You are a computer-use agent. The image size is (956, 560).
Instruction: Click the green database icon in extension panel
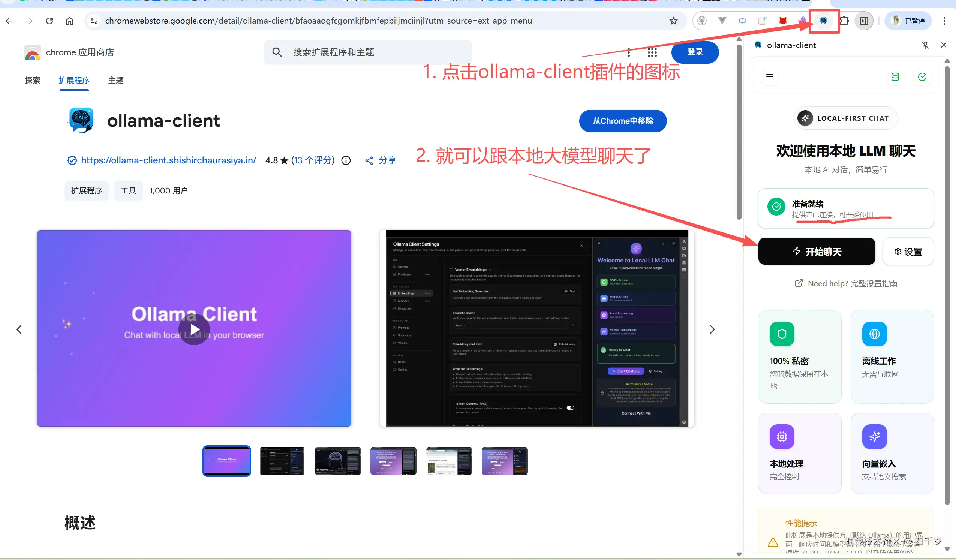(895, 76)
